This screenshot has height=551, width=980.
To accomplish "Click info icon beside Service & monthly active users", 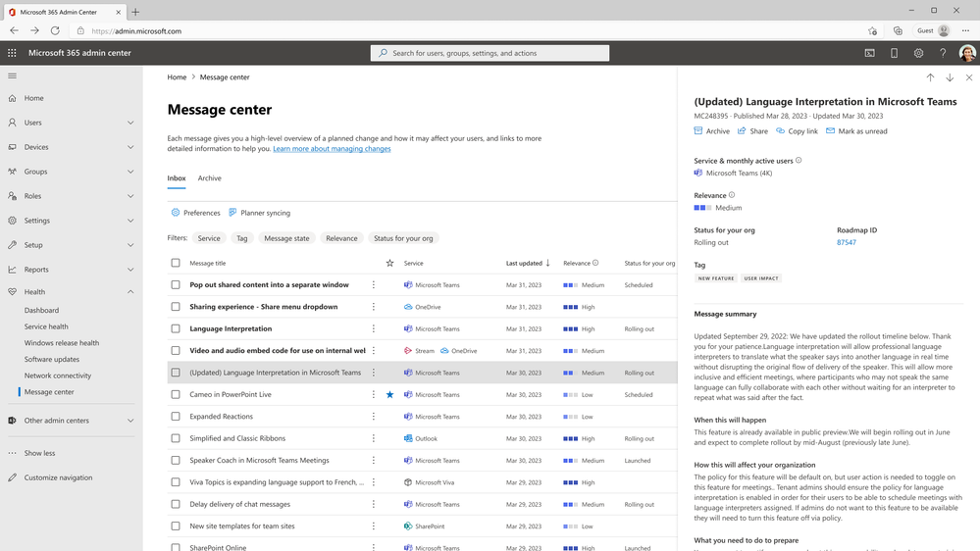I will tap(799, 161).
